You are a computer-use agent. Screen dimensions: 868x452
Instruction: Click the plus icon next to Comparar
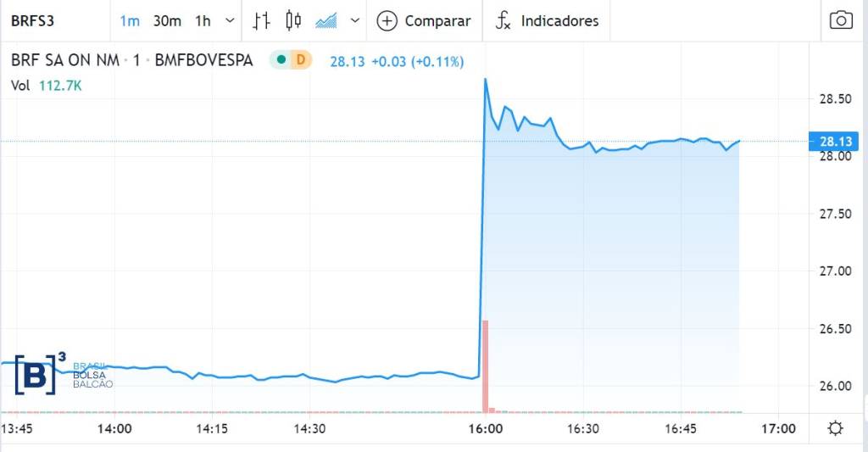click(x=387, y=21)
